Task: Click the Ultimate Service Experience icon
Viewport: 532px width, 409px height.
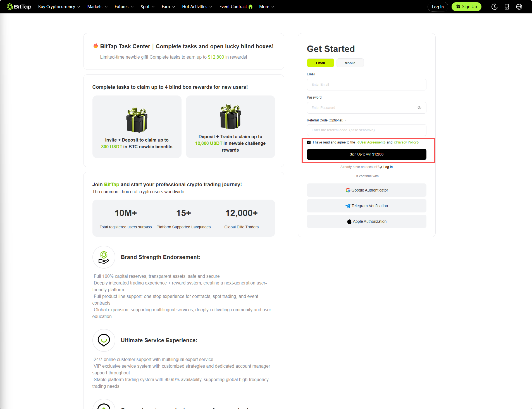Action: [104, 340]
